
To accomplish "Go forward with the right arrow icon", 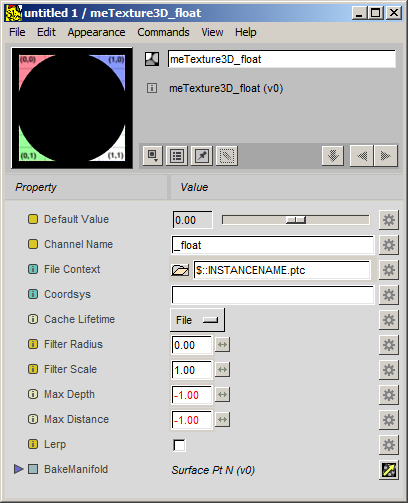I will [x=386, y=156].
